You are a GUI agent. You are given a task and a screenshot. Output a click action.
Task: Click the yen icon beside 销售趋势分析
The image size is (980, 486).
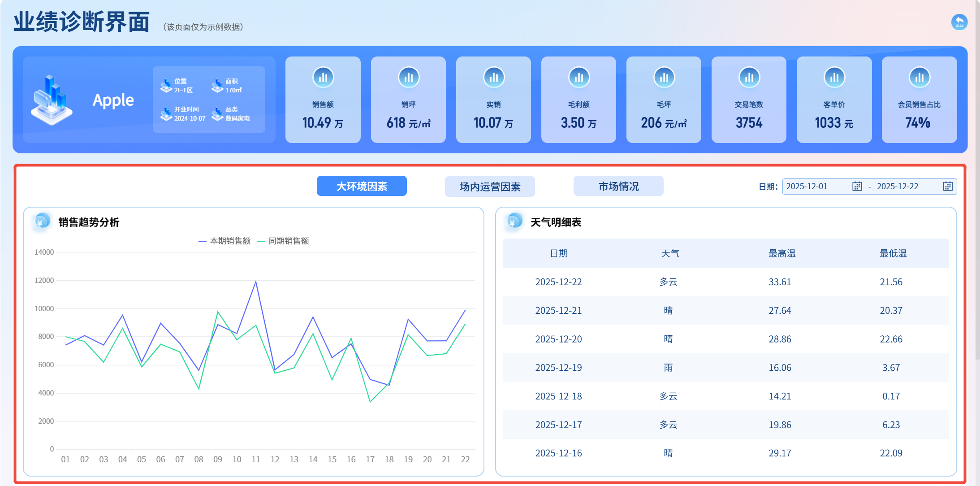point(41,222)
